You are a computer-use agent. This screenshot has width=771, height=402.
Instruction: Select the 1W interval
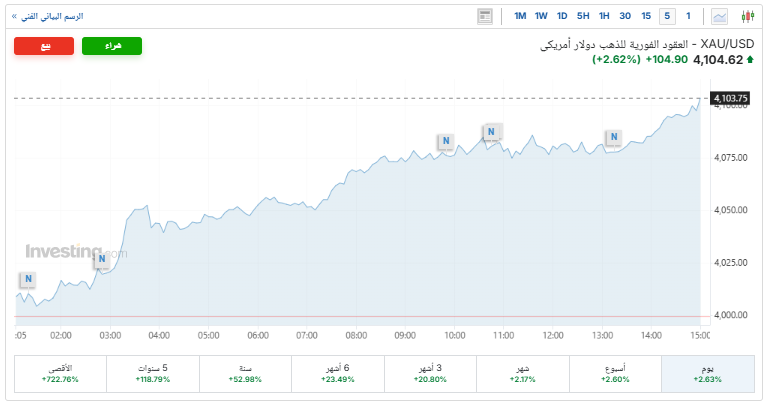point(541,16)
